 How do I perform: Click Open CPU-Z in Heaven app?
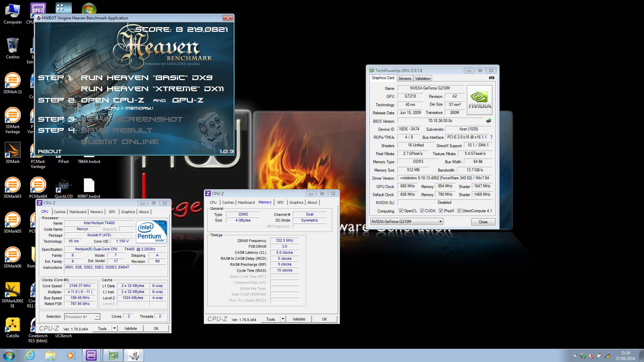[x=112, y=100]
